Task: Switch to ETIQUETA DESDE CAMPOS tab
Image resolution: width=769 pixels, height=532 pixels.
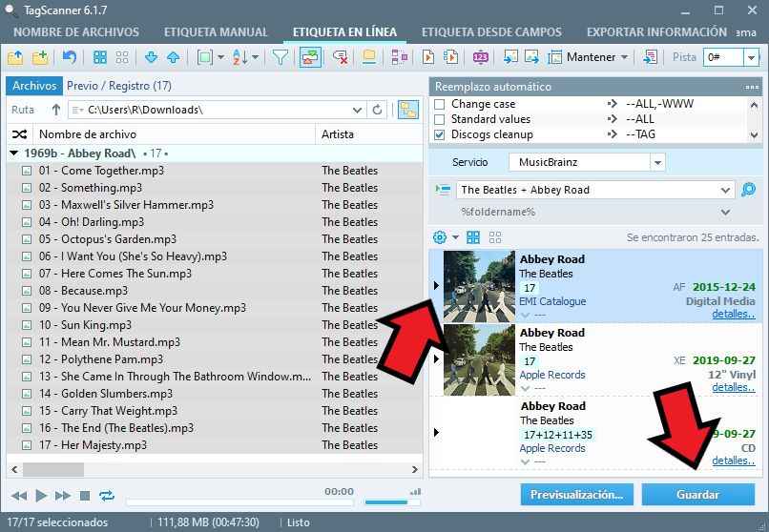Action: click(x=491, y=32)
